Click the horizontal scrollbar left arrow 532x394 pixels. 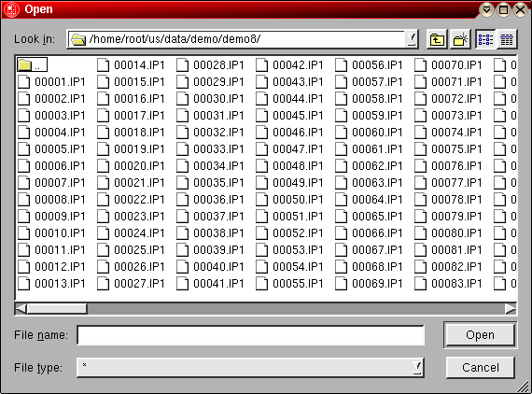point(21,309)
